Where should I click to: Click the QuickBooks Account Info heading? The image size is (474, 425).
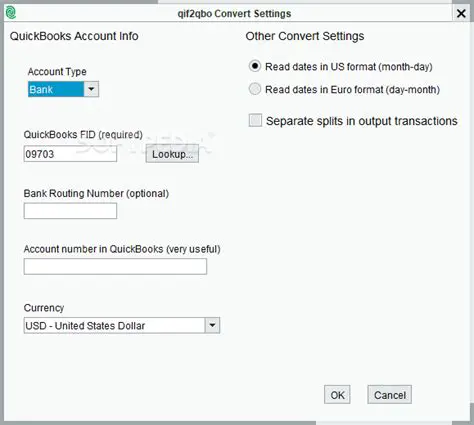pyautogui.click(x=74, y=36)
